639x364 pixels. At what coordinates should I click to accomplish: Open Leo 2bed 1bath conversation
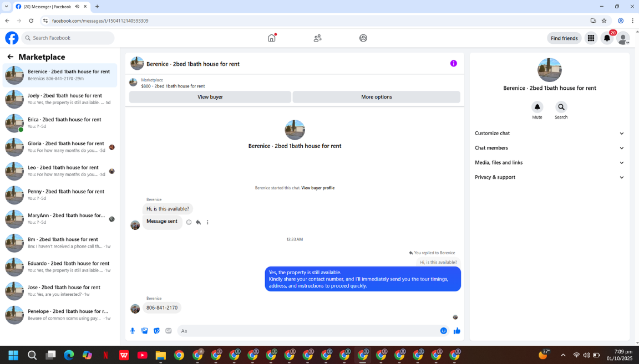point(60,171)
